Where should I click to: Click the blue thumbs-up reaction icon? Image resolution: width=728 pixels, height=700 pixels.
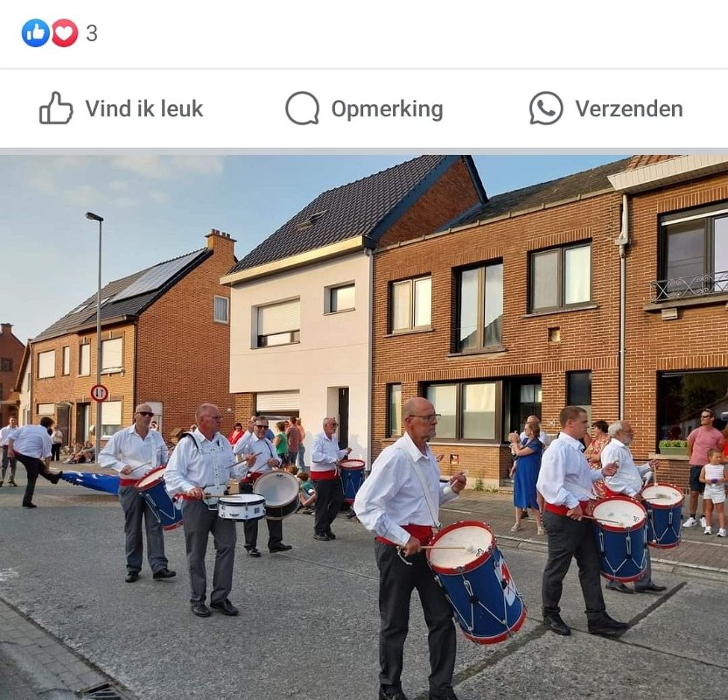[x=35, y=33]
